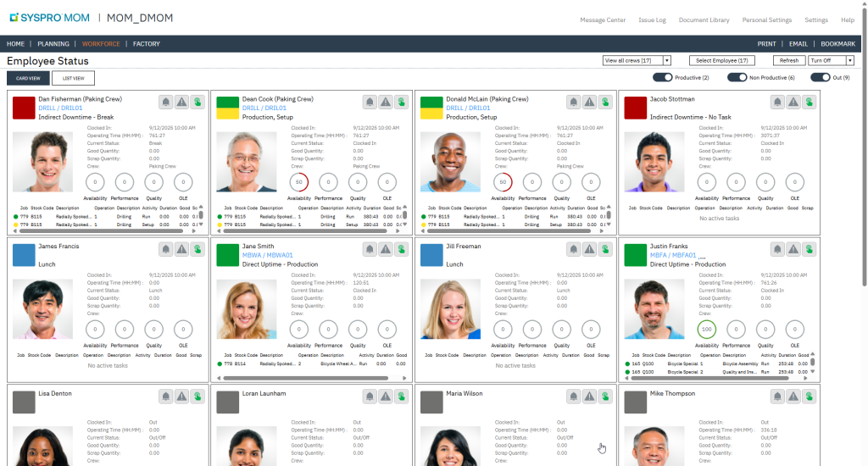The width and height of the screenshot is (868, 466).
Task: Click the blue status swatch on James Francis's card
Action: [x=24, y=255]
